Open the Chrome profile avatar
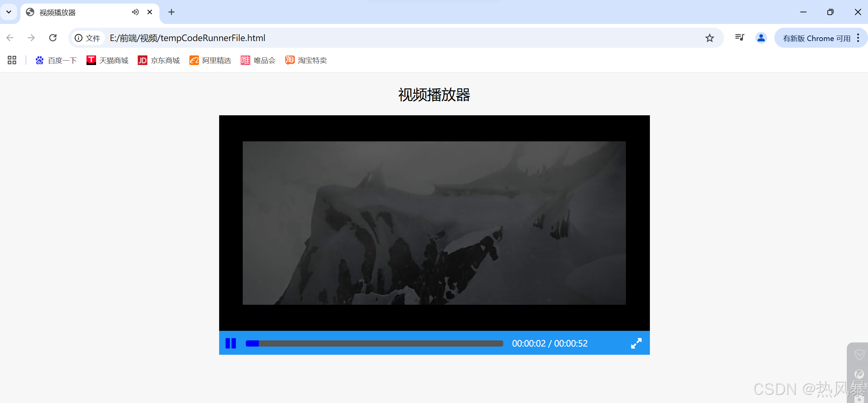Viewport: 868px width, 403px height. [x=761, y=38]
